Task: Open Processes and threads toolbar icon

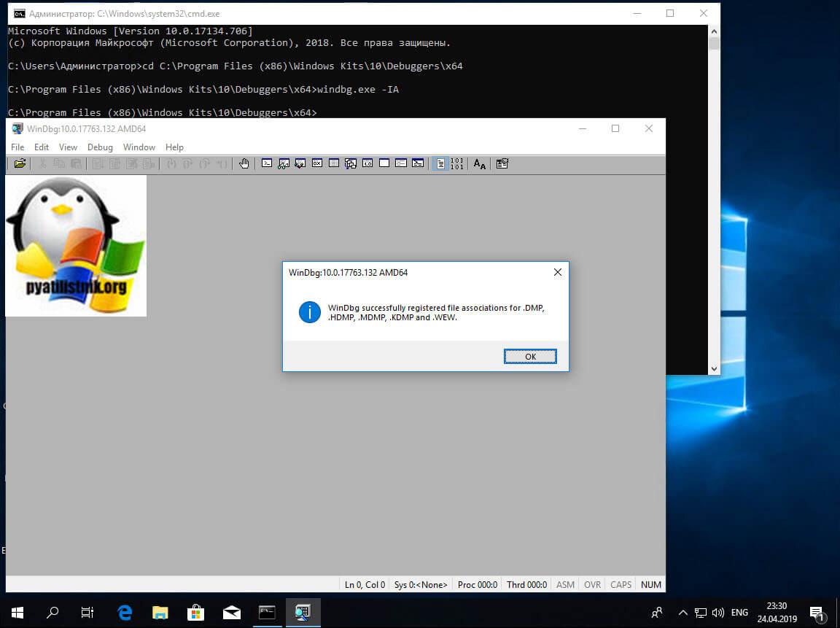Action: pos(401,163)
